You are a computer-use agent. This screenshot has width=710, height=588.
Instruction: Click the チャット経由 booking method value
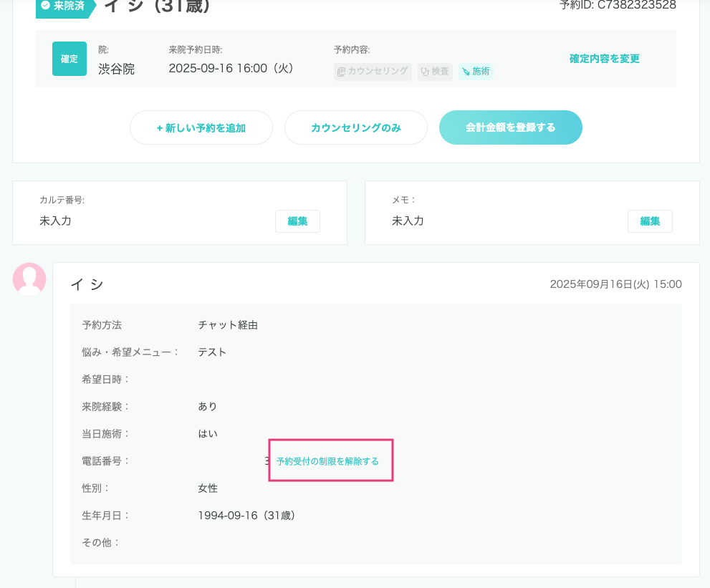[x=228, y=325]
